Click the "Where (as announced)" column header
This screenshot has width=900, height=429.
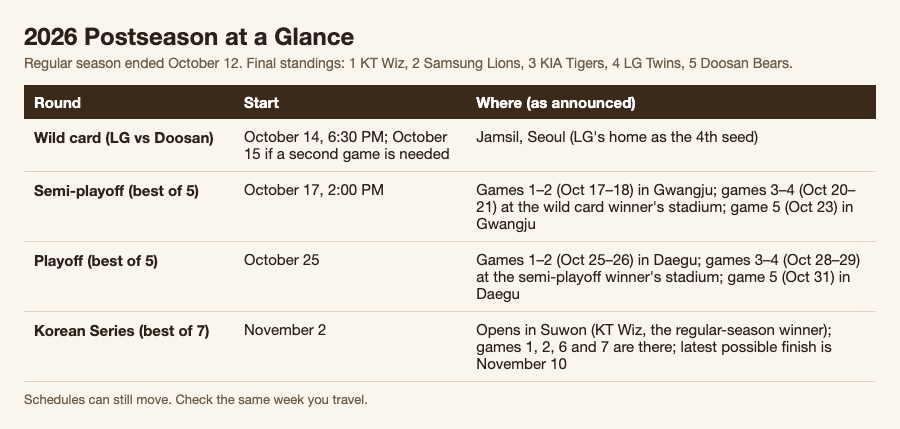[556, 103]
